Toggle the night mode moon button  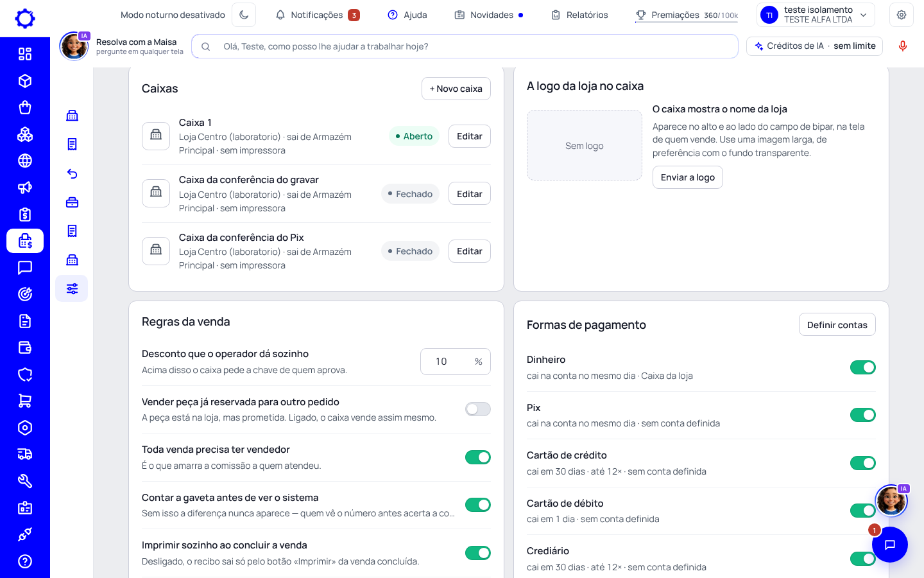pyautogui.click(x=244, y=15)
